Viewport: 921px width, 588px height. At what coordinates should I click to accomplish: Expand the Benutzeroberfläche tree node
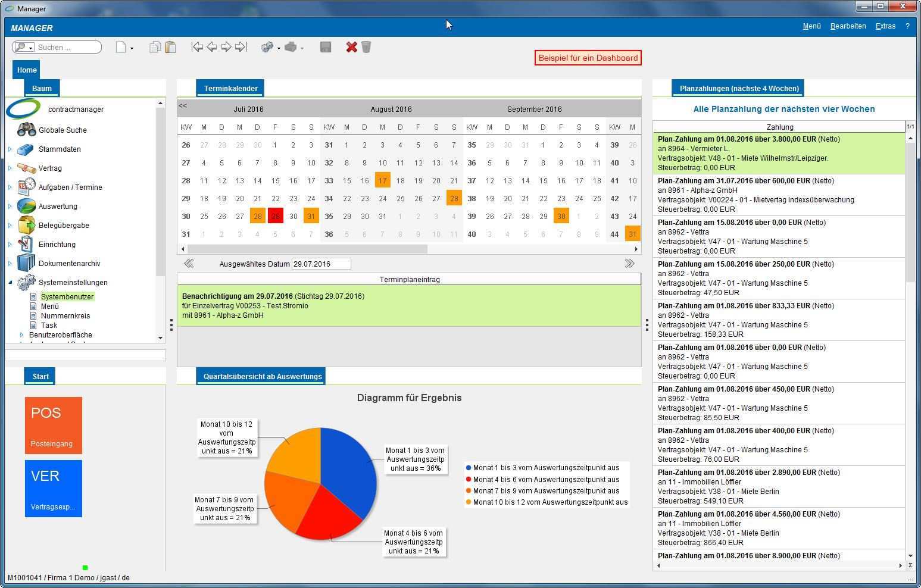pos(22,335)
